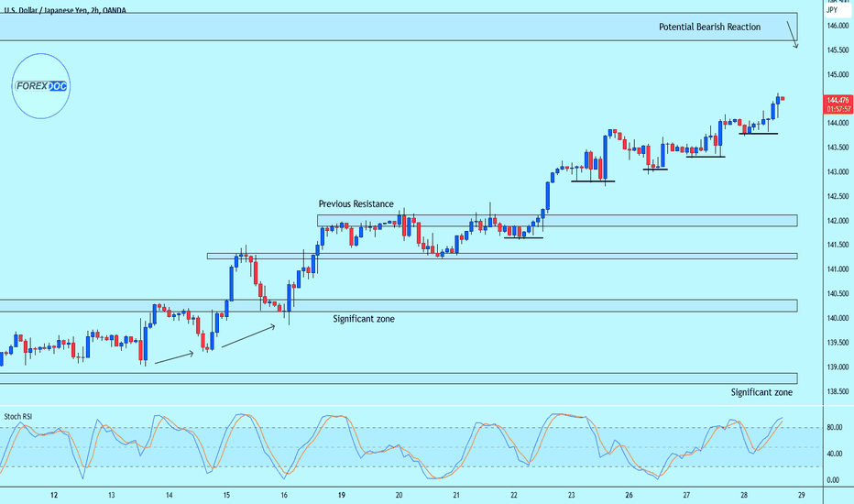Click the 140.000 price axis label
This screenshot has width=854, height=504.
[x=838, y=318]
